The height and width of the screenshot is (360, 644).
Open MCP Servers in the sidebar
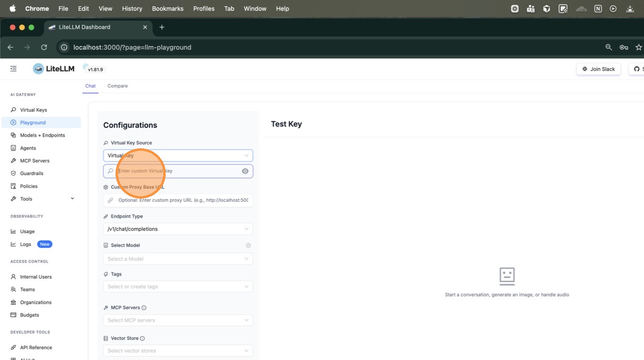[x=35, y=161]
